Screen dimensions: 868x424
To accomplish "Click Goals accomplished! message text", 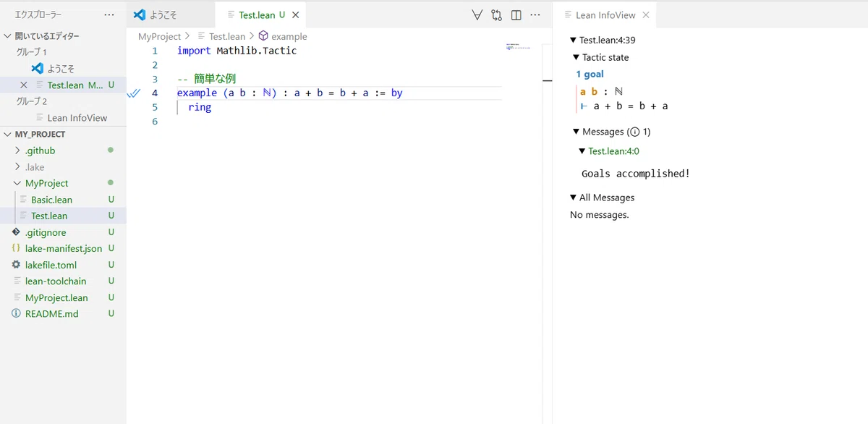I will pyautogui.click(x=636, y=174).
